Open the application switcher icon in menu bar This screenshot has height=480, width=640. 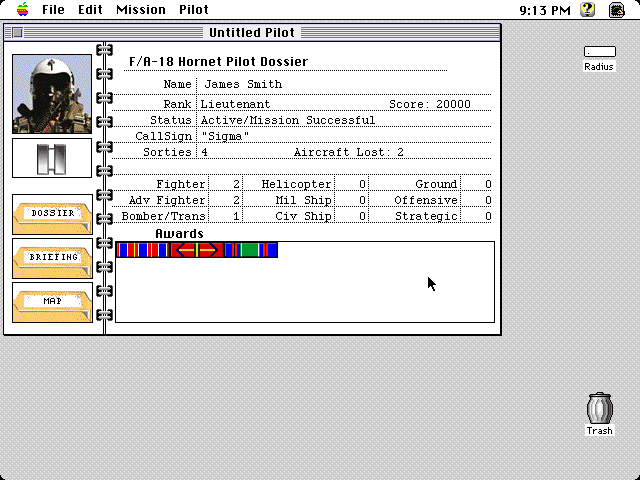(617, 9)
